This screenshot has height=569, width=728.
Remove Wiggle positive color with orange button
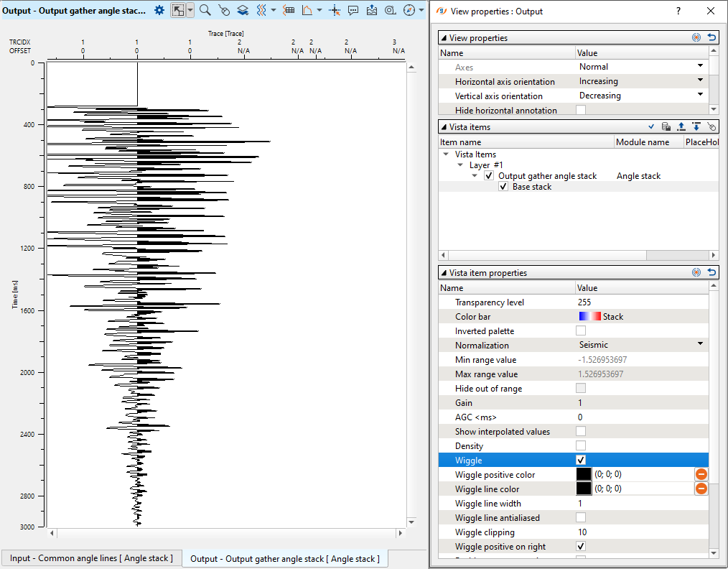click(x=701, y=474)
